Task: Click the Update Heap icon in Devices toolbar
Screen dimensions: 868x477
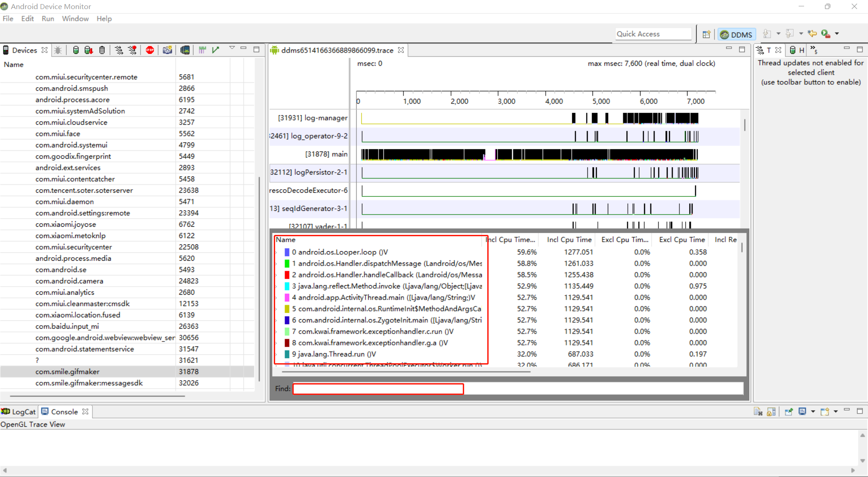Action: point(76,50)
